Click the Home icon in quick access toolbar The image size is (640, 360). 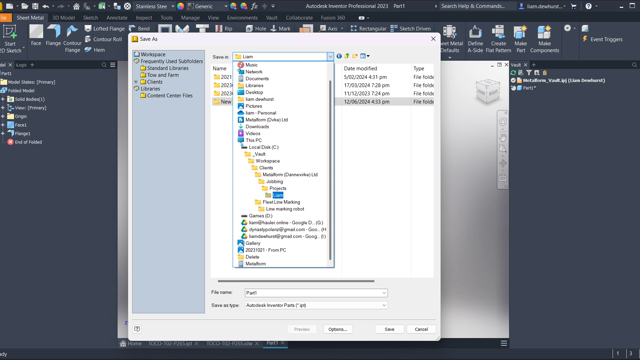pyautogui.click(x=76, y=6)
